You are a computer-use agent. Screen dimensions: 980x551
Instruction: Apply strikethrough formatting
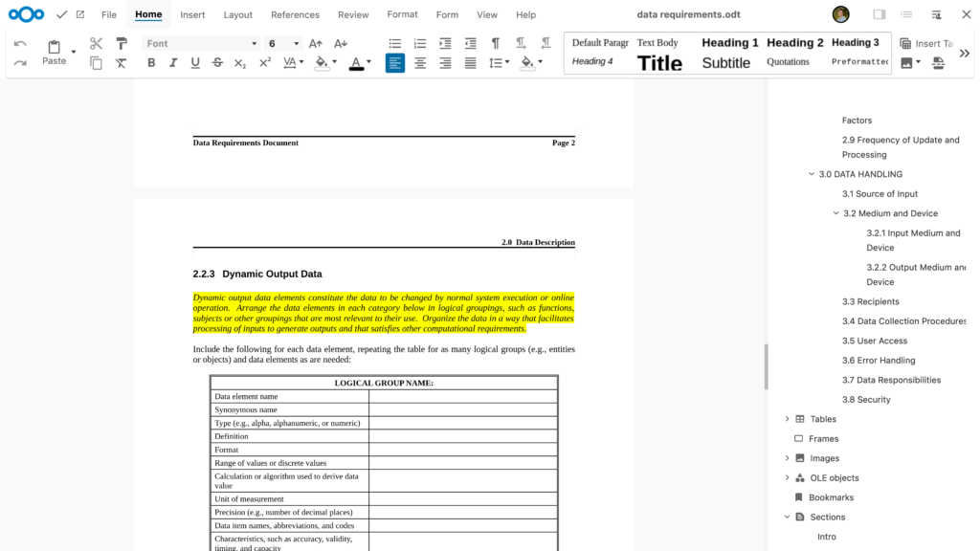coord(217,62)
